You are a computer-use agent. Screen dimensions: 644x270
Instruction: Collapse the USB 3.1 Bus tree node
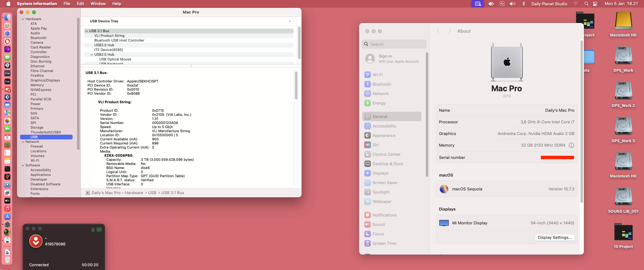(86, 31)
